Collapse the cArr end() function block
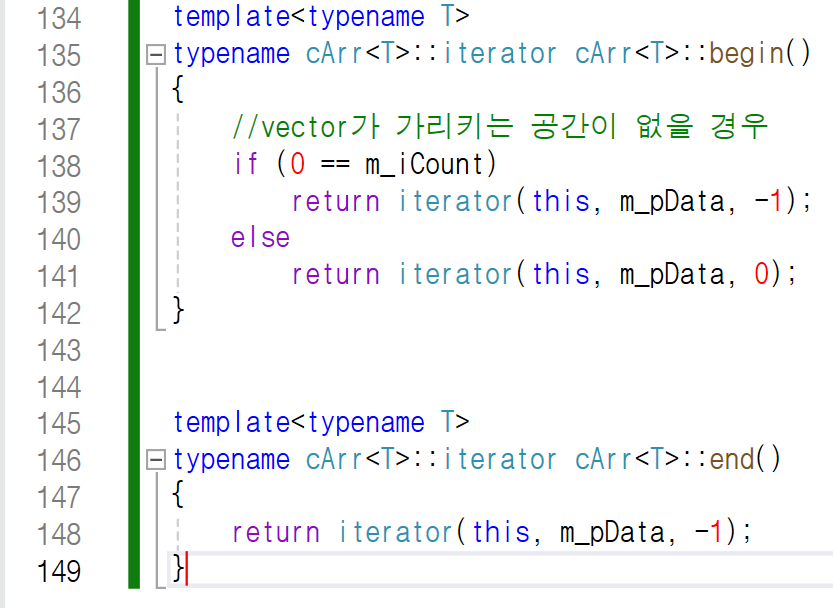833x608 pixels. click(156, 460)
